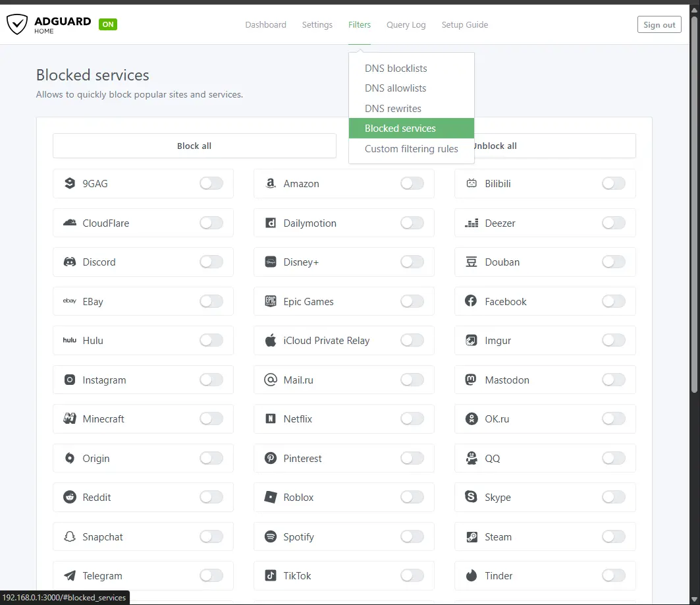Switch on Hulu blocking
The height and width of the screenshot is (605, 700).
click(x=211, y=340)
